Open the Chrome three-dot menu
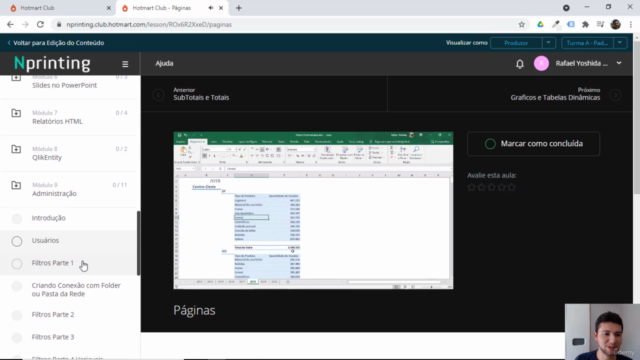 coord(631,24)
